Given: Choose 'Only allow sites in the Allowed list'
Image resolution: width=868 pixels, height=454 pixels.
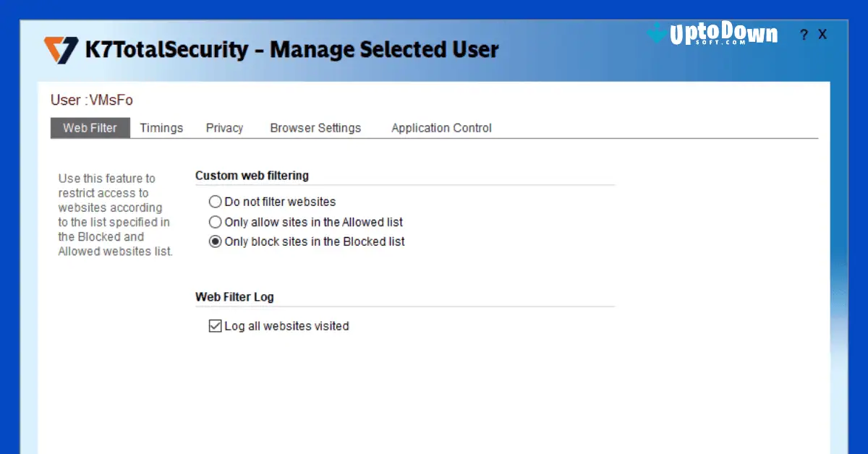Looking at the screenshot, I should [x=215, y=222].
